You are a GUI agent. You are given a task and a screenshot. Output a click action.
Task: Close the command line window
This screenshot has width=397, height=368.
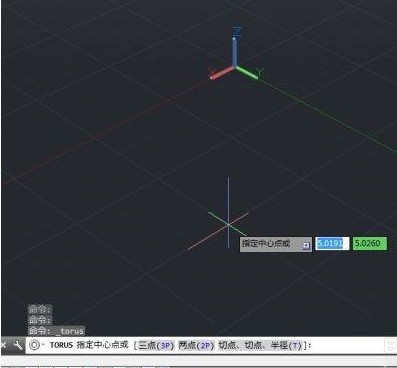pyautogui.click(x=4, y=345)
